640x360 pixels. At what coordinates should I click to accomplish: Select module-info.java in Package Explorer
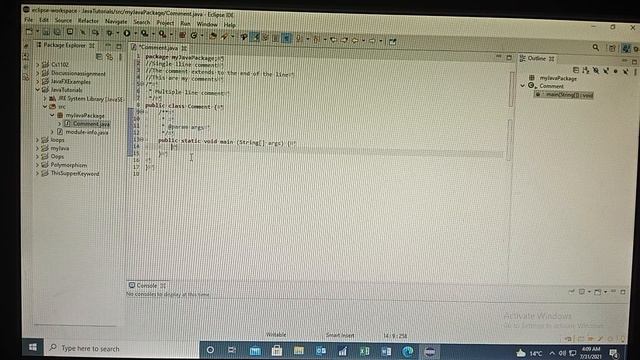pos(83,132)
